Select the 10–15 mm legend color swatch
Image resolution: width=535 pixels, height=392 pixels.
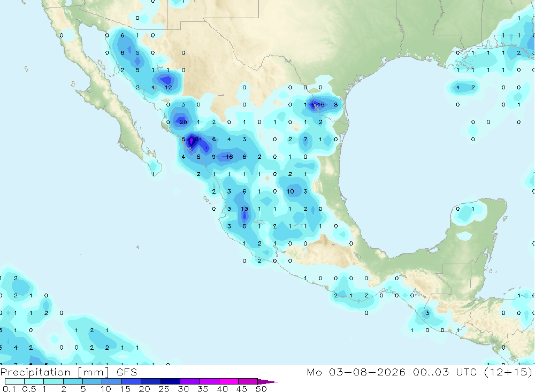pyautogui.click(x=112, y=381)
